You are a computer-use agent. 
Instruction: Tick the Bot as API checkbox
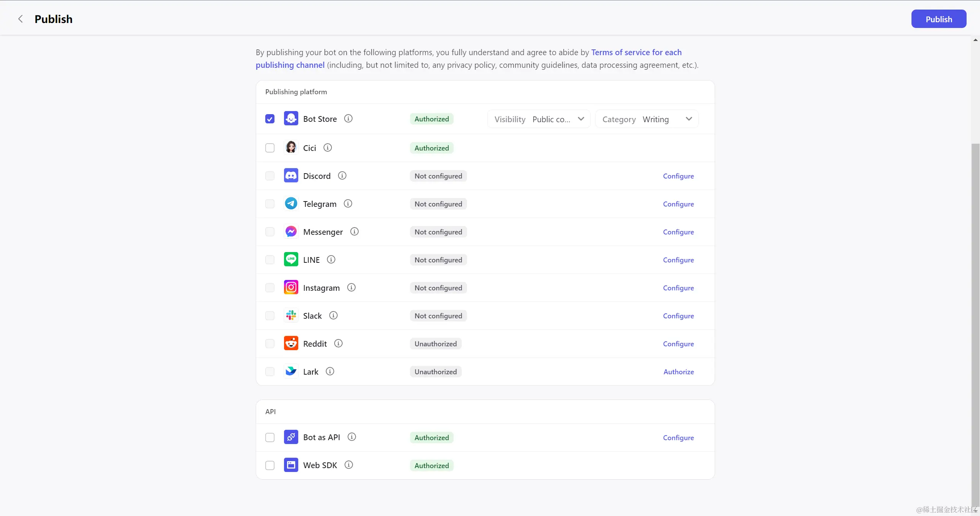[270, 437]
